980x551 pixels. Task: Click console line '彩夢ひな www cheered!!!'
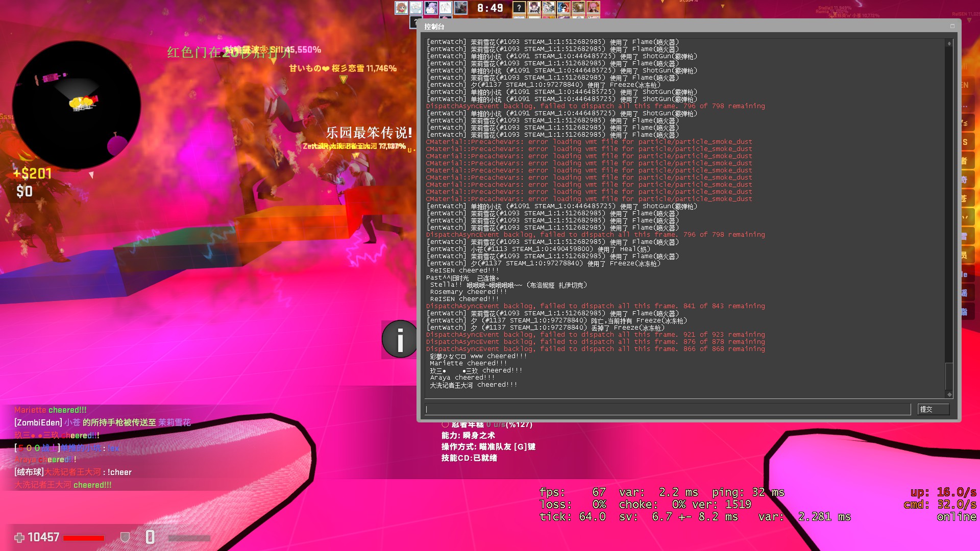click(478, 356)
